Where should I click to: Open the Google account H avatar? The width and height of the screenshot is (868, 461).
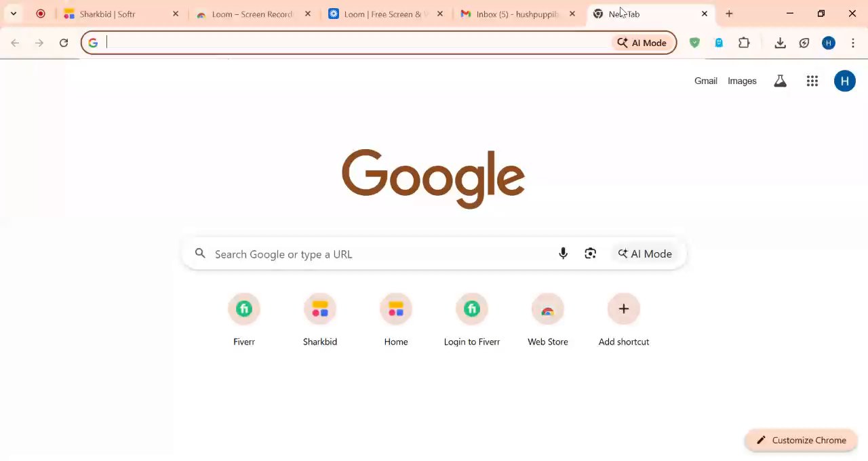point(845,81)
